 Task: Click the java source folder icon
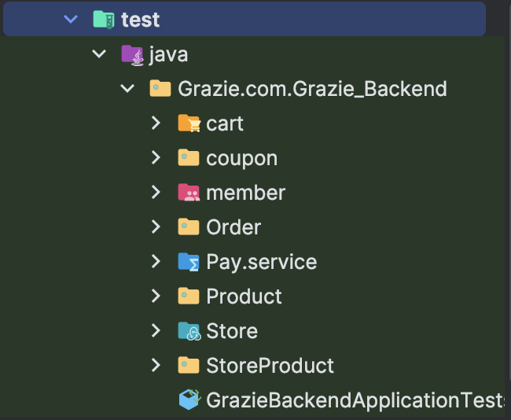[132, 54]
